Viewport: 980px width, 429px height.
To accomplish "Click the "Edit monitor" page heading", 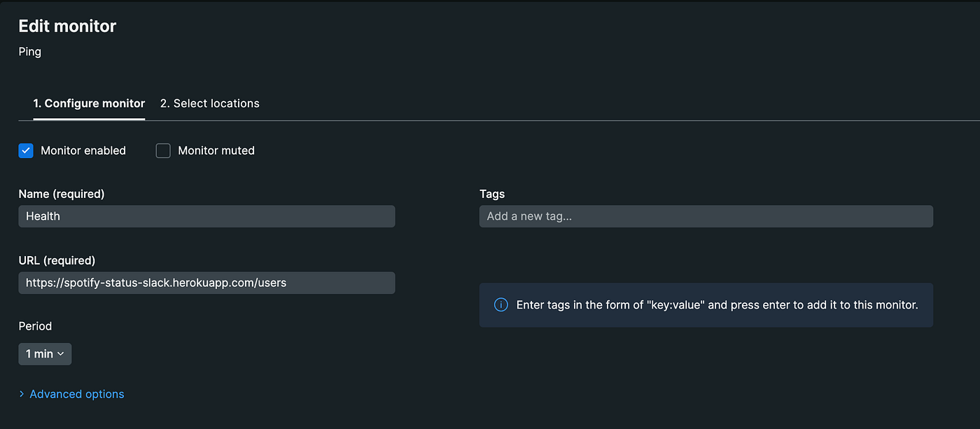I will point(67,27).
